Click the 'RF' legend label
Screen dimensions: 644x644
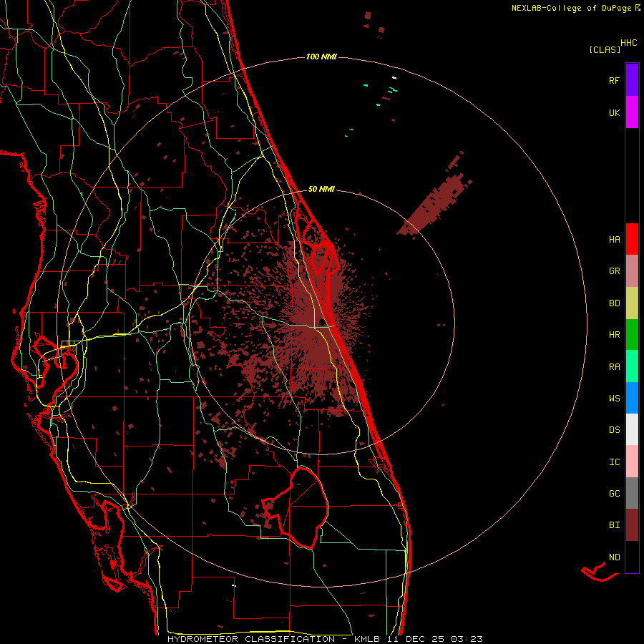(x=614, y=80)
